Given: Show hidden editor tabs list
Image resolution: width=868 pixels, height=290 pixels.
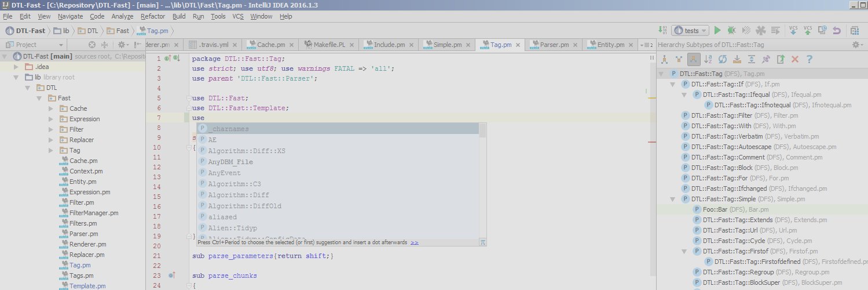Looking at the screenshot, I should coord(646,45).
